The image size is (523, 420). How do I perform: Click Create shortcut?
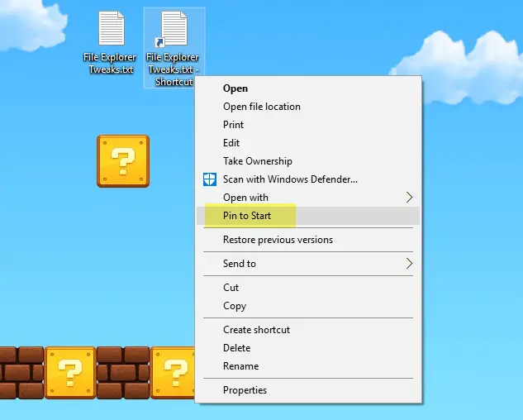click(308, 330)
